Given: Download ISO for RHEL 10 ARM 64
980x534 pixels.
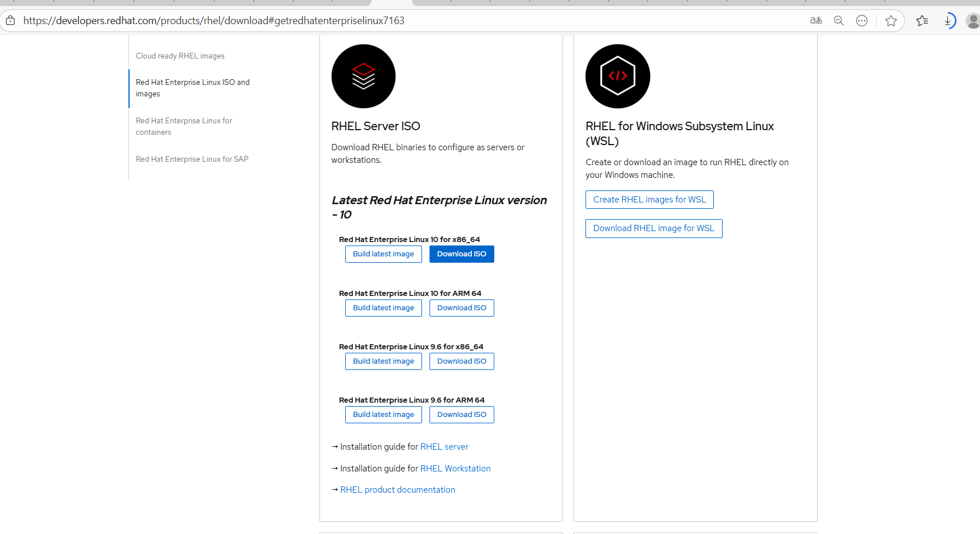Looking at the screenshot, I should [462, 308].
